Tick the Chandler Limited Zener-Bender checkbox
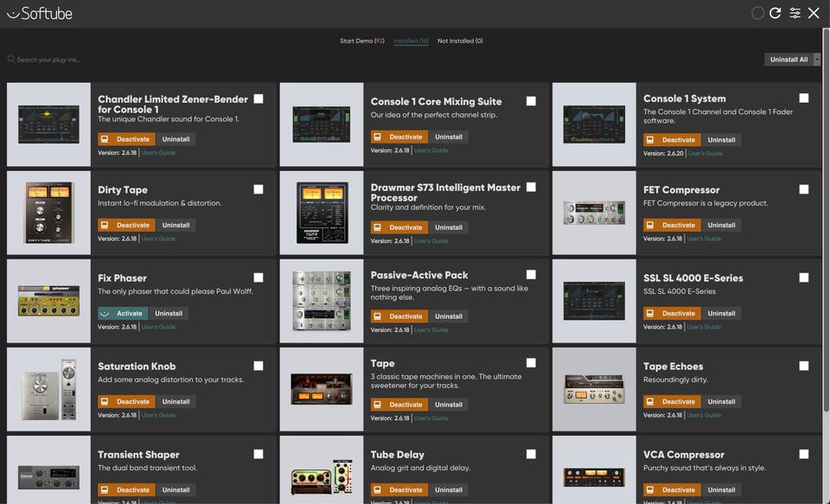830x504 pixels. tap(259, 99)
